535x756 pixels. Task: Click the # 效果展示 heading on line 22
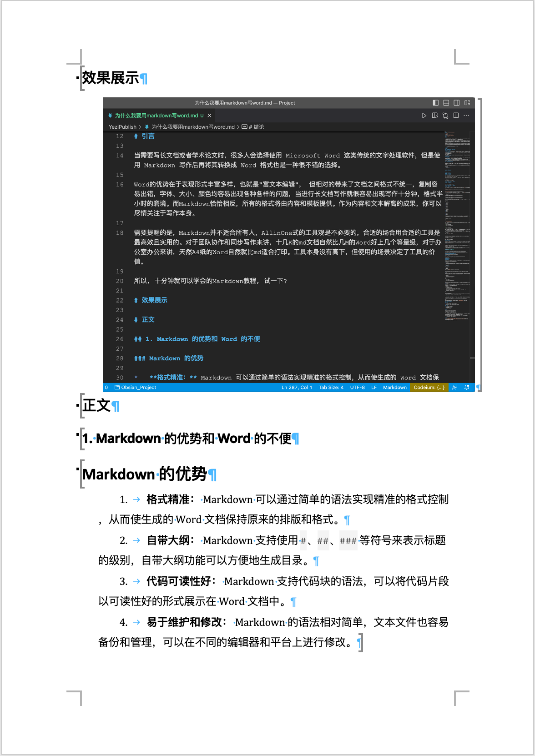pyautogui.click(x=151, y=300)
